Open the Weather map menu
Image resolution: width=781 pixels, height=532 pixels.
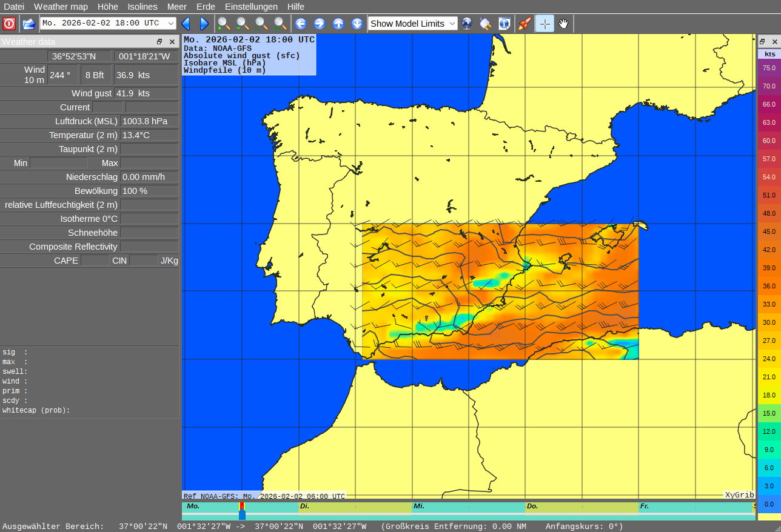[61, 7]
